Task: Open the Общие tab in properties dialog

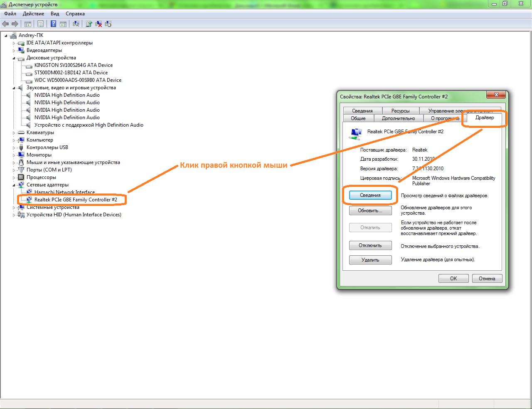Action: click(358, 118)
